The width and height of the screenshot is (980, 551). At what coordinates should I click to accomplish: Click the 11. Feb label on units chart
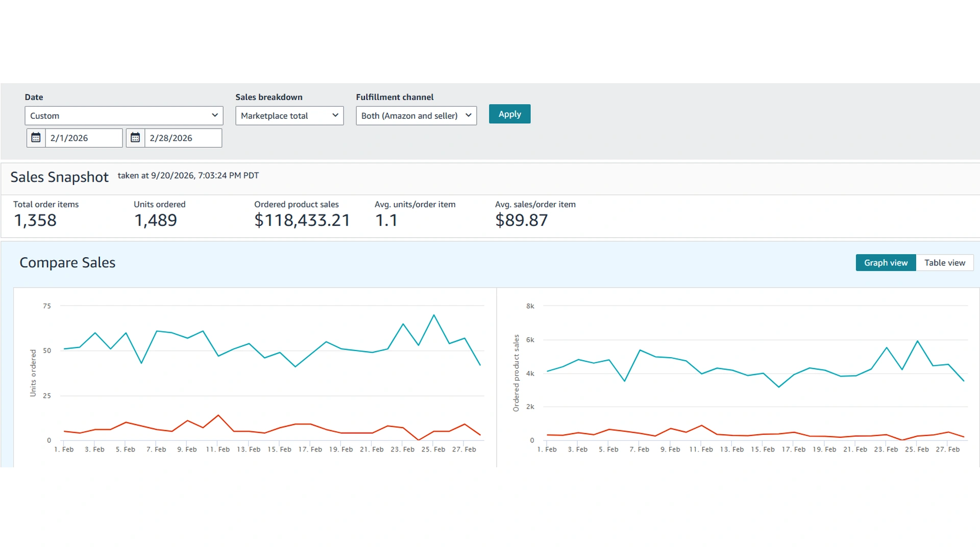click(218, 449)
